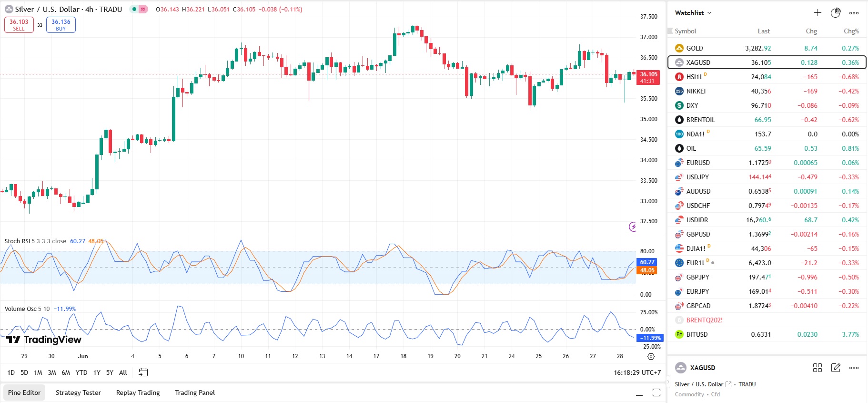The height and width of the screenshot is (403, 868).
Task: Click the purple lightning bolt icon on chart
Action: tap(633, 227)
